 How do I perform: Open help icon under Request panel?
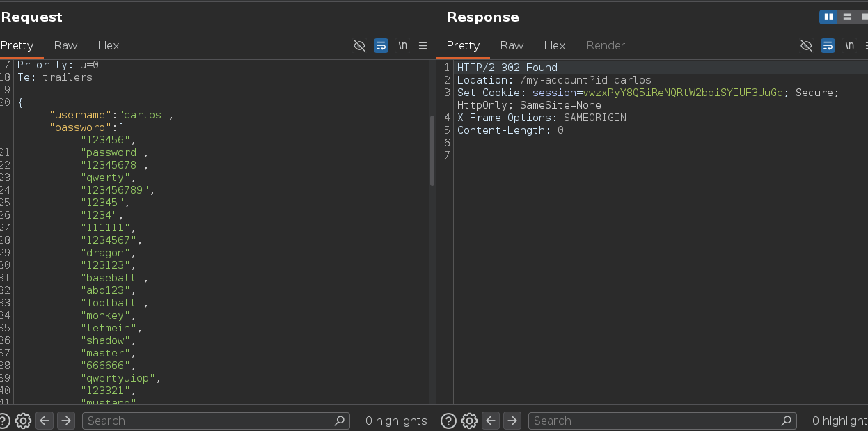click(x=3, y=421)
